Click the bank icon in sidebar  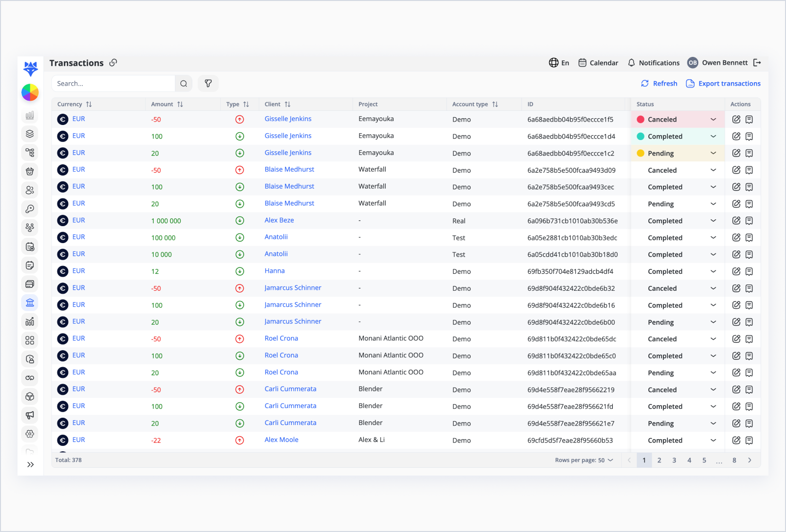pyautogui.click(x=30, y=303)
